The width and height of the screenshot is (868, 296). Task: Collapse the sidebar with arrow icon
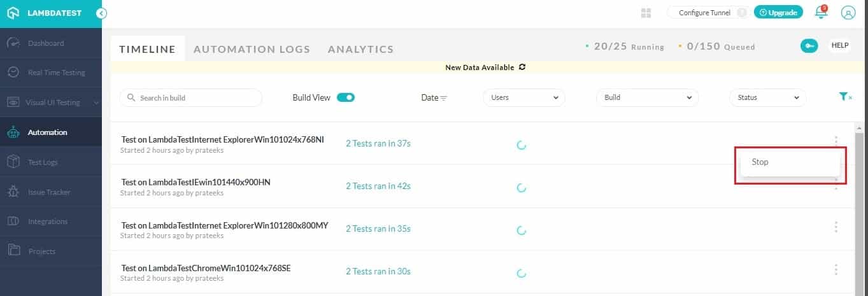coord(101,13)
